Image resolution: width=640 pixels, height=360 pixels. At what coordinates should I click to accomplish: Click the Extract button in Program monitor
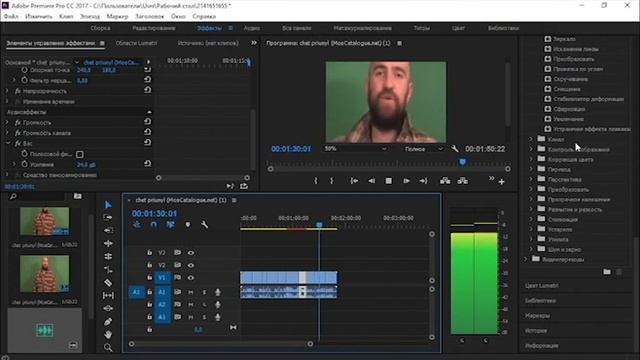(462, 181)
